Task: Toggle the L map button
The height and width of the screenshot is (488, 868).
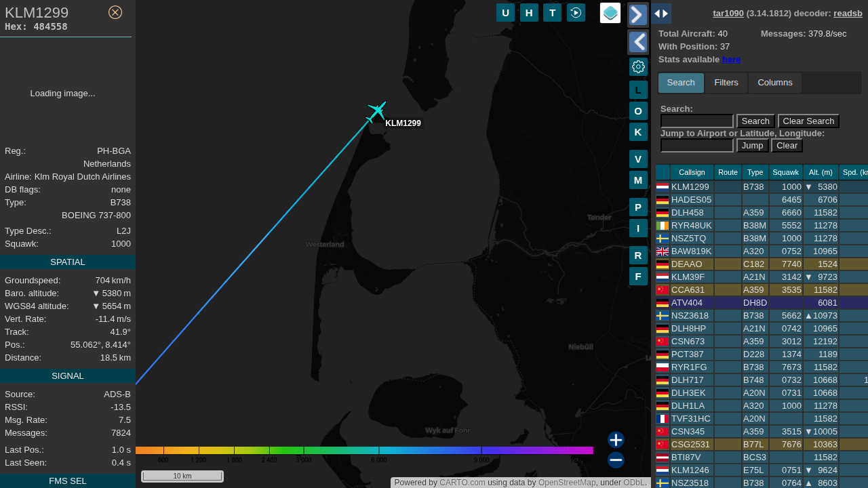Action: 638,90
